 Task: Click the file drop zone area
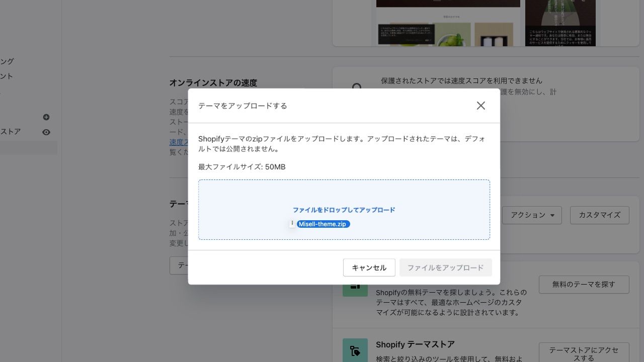344,210
